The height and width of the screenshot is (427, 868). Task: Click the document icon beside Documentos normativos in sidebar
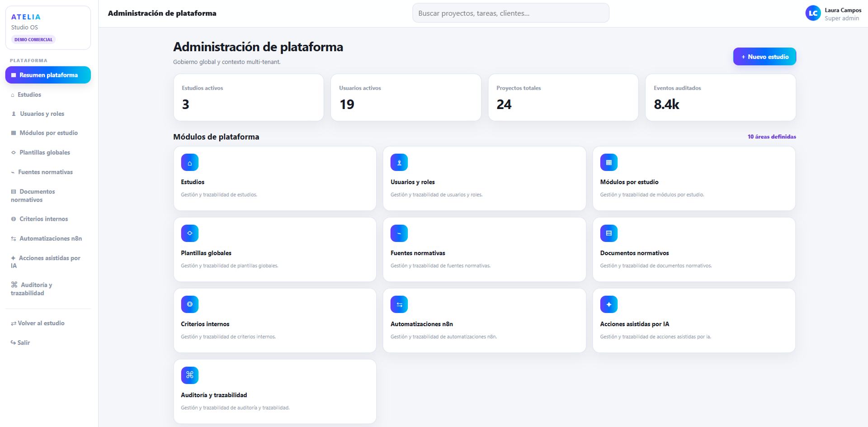click(14, 192)
